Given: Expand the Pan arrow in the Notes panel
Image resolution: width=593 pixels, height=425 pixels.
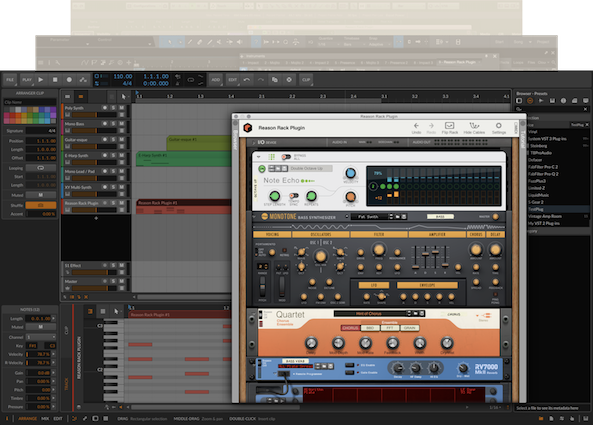Looking at the screenshot, I should 53,381.
